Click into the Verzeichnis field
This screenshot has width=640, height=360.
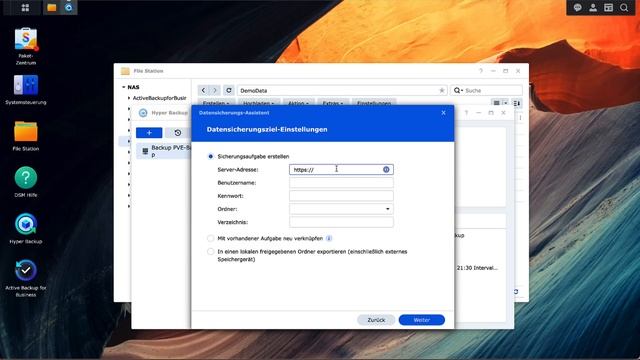pyautogui.click(x=341, y=222)
